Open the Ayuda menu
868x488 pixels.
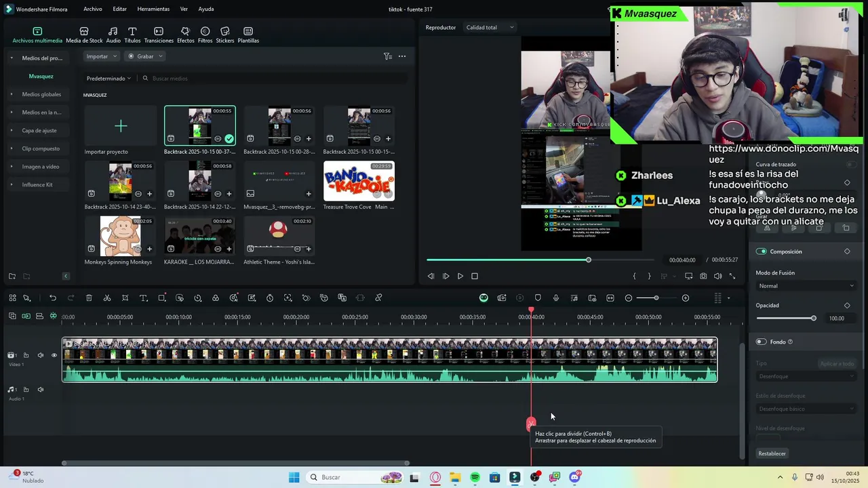pos(206,9)
